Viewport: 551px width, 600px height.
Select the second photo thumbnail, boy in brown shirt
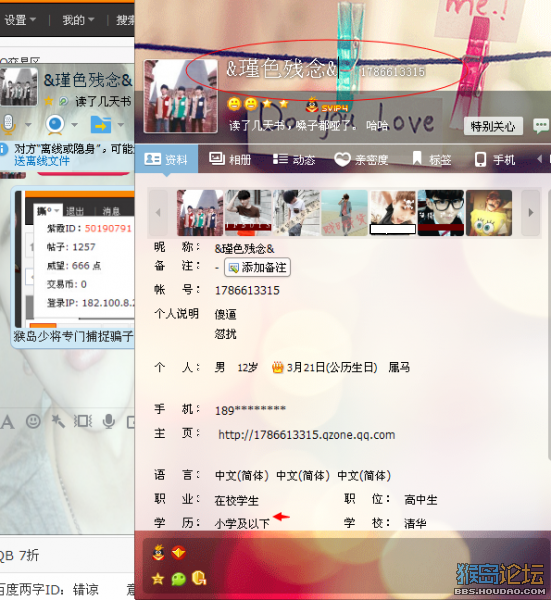[248, 213]
